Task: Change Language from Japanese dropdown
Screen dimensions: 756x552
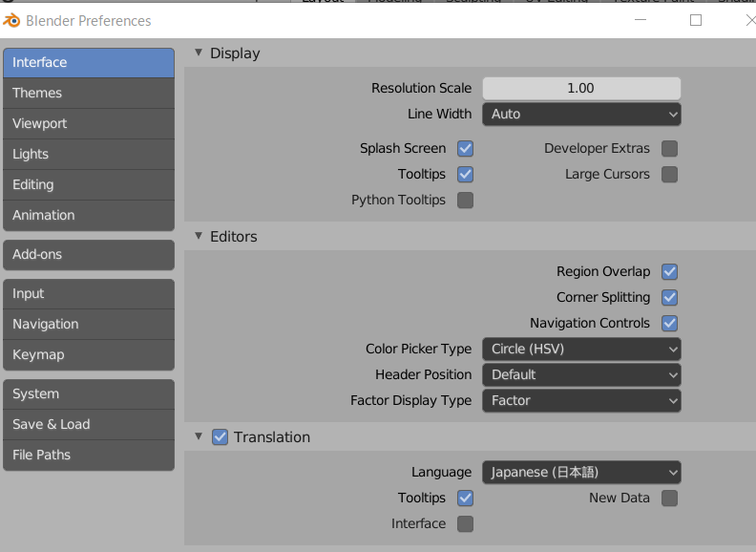Action: [580, 473]
